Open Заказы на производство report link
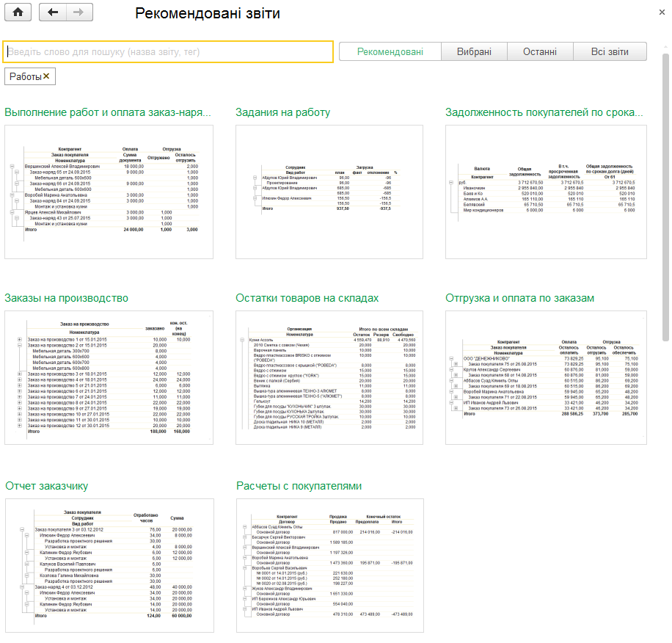This screenshot has height=643, width=672. pyautogui.click(x=67, y=298)
